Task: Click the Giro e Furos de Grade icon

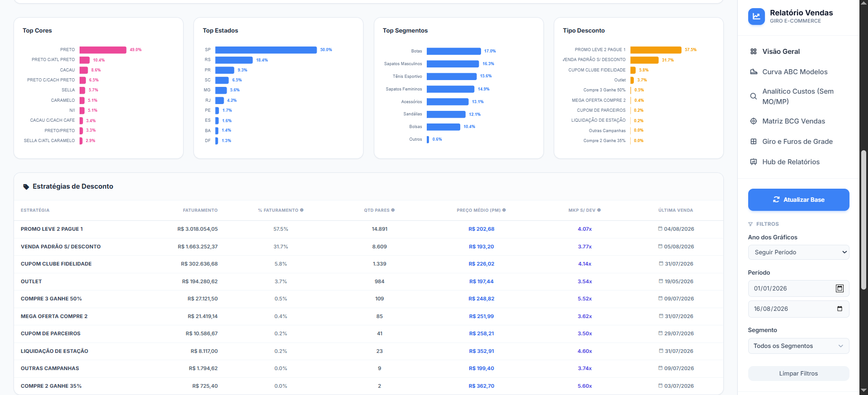Action: (754, 142)
